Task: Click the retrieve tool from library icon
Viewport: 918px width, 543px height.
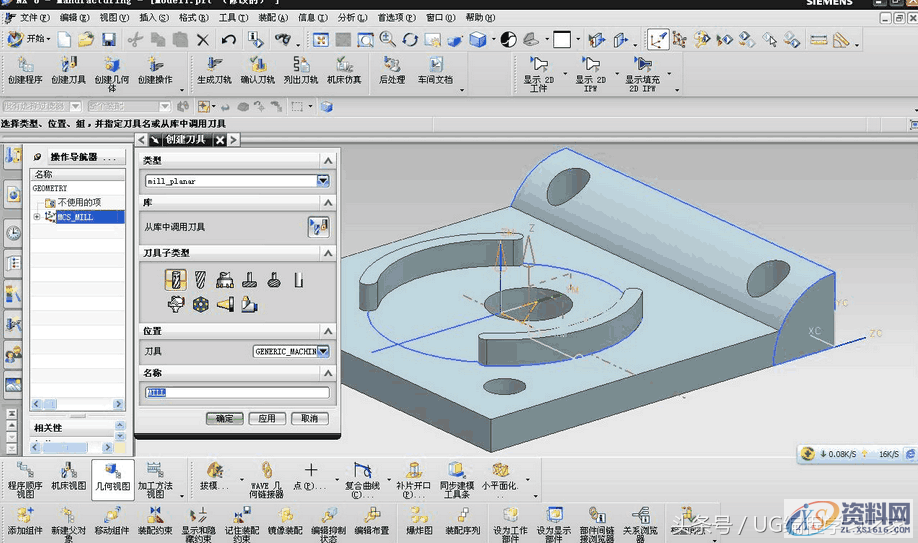Action: (318, 227)
